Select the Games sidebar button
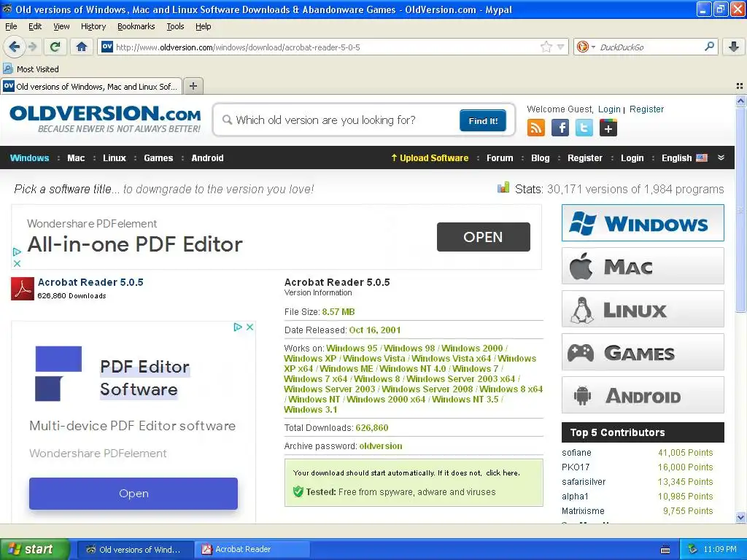 (643, 352)
